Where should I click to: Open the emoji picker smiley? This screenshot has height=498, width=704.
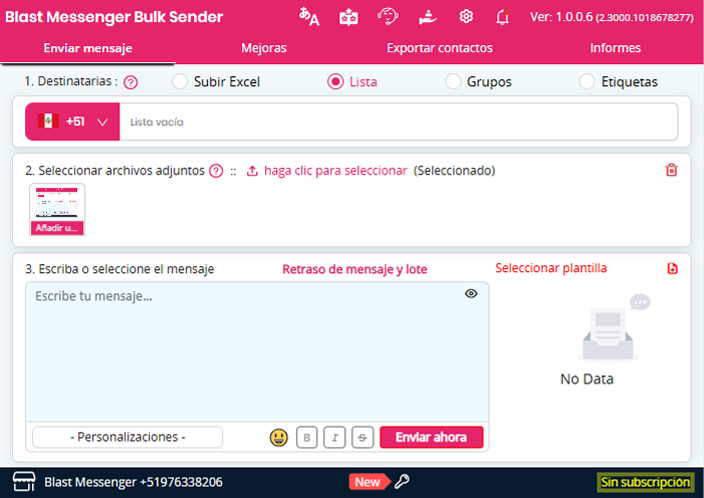point(278,437)
